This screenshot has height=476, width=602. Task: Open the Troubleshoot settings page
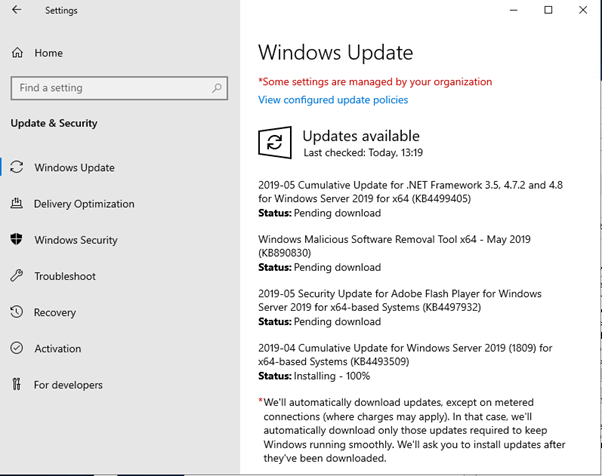pos(65,276)
